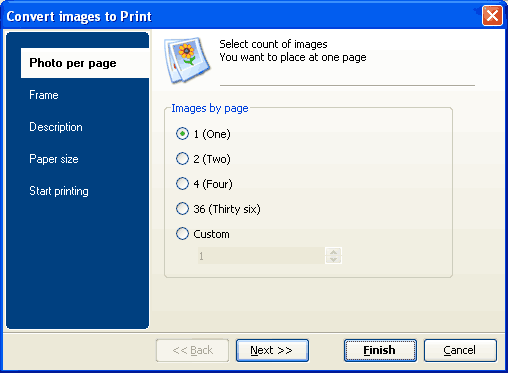Screen dimensions: 508x373
Task: Choose 2 (Two) images per page
Action: (203, 159)
